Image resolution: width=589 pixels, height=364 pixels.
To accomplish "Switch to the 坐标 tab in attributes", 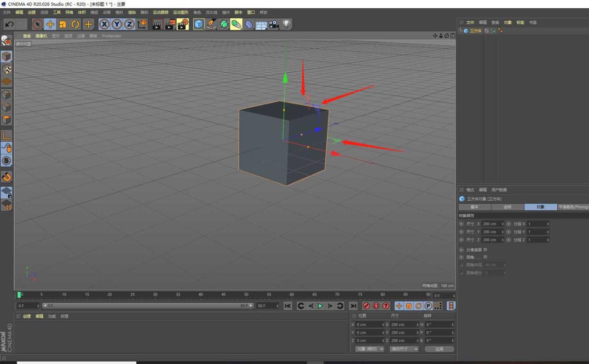I will pyautogui.click(x=508, y=207).
